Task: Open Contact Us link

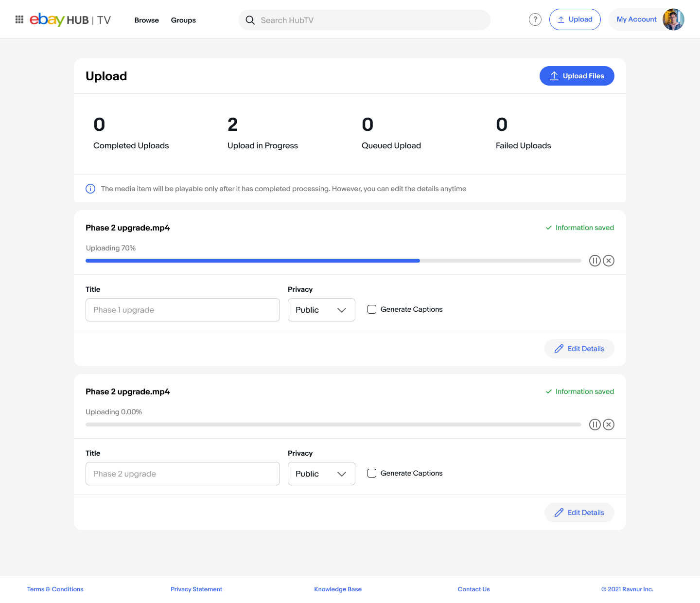Action: pos(474,589)
